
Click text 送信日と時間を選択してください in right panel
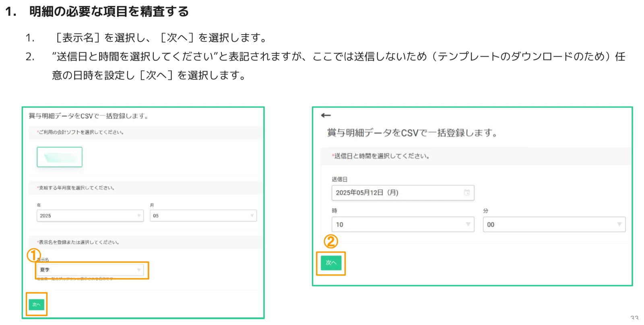382,156
